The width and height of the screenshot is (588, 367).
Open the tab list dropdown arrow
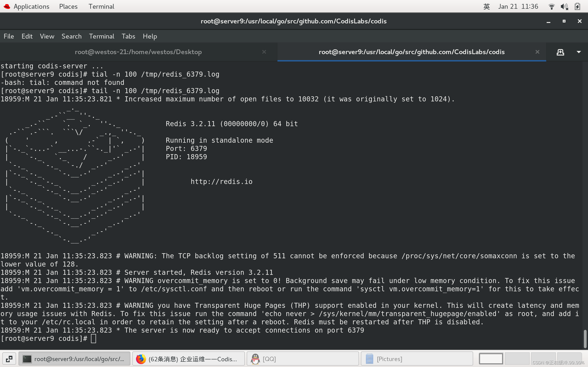pyautogui.click(x=579, y=52)
